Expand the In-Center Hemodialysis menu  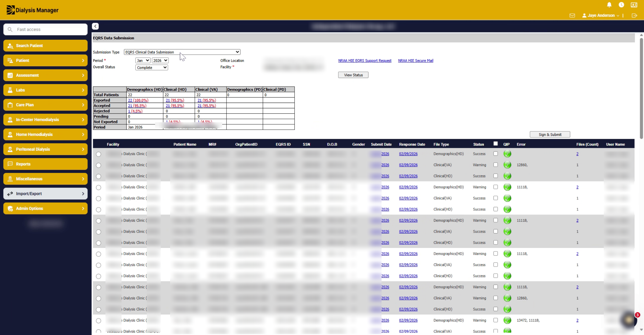pos(45,120)
